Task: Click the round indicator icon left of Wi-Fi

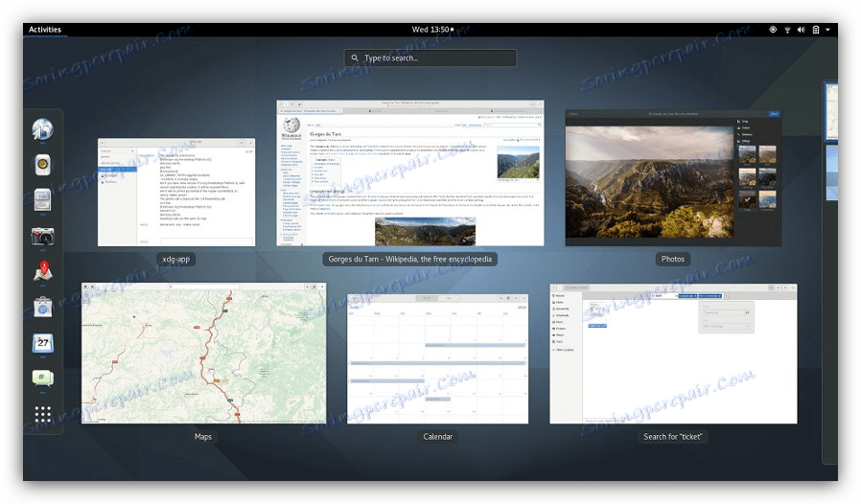Action: point(773,30)
